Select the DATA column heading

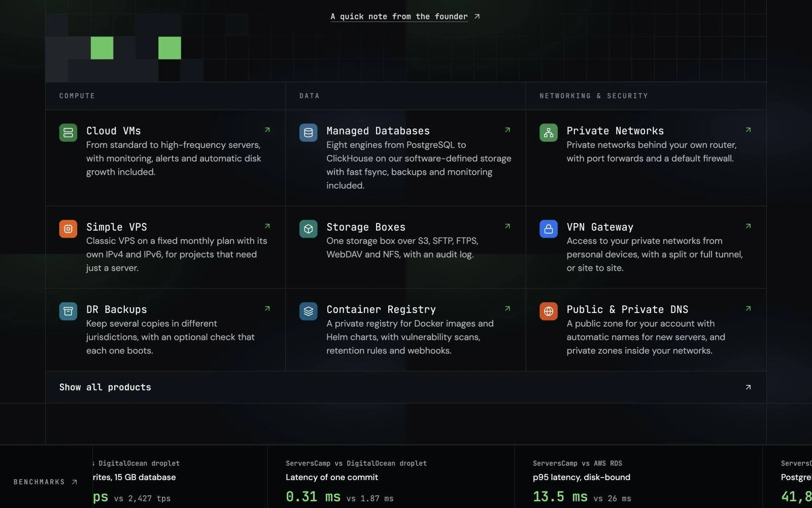pyautogui.click(x=310, y=96)
